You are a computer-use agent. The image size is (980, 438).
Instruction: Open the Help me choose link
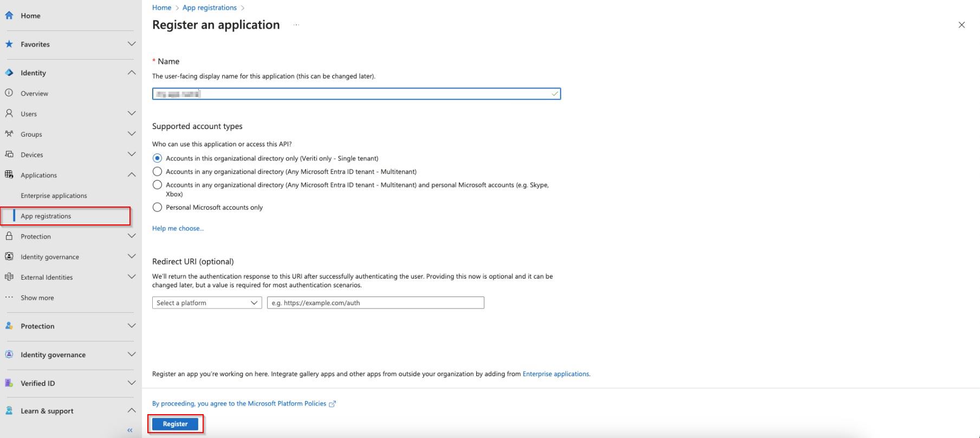178,228
